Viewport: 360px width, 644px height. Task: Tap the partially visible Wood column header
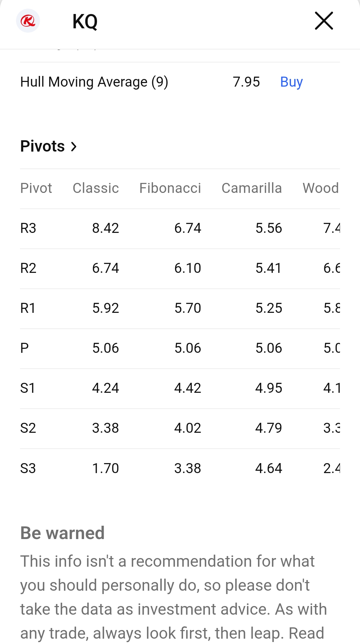coord(321,188)
